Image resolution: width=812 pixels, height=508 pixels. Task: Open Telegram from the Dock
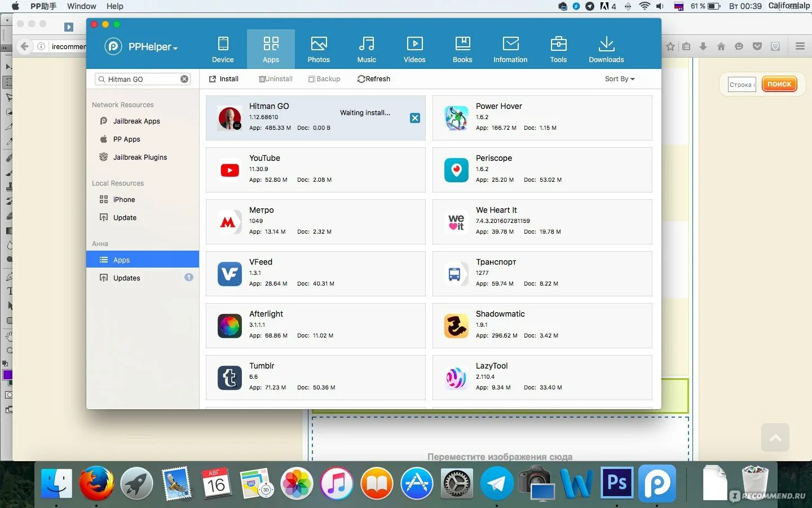click(497, 484)
